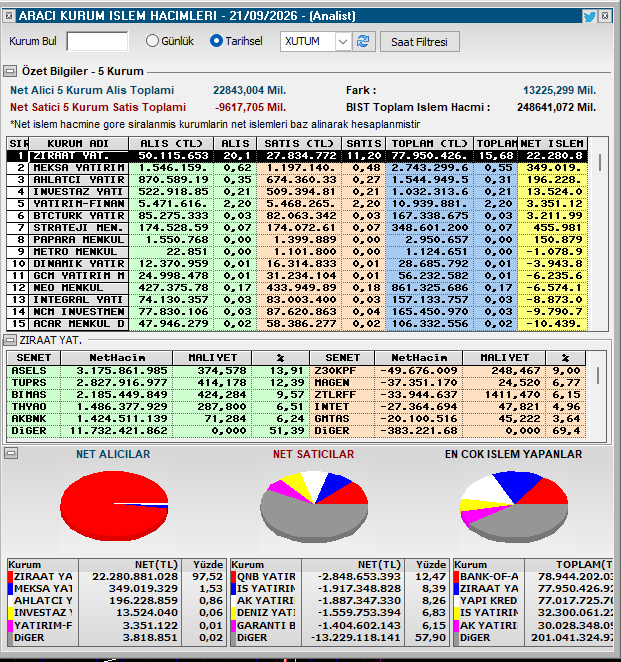Sort by the NET ISLEM column header
621x662 pixels.
552,144
